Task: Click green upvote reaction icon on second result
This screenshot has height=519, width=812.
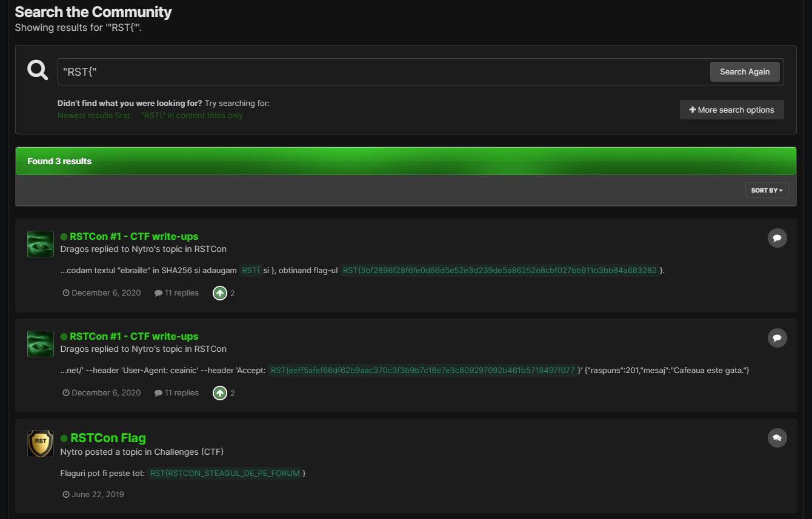Action: pos(220,393)
